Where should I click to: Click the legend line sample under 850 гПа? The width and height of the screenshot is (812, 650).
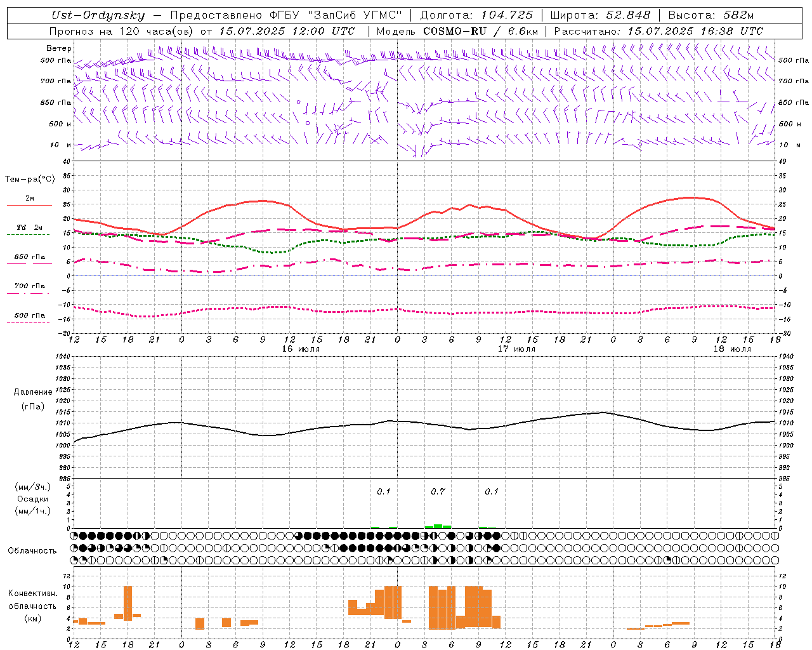pos(29,264)
